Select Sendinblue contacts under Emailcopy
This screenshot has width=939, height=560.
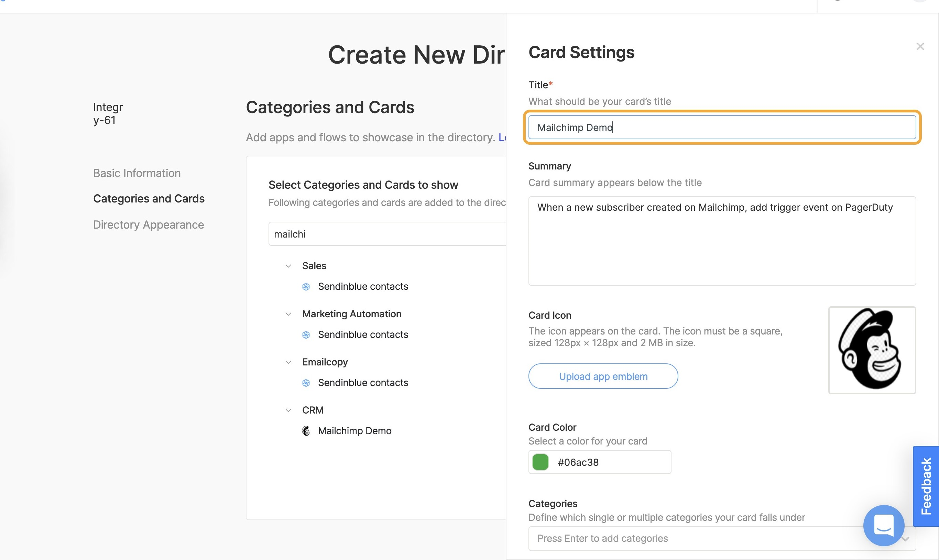[x=363, y=383]
